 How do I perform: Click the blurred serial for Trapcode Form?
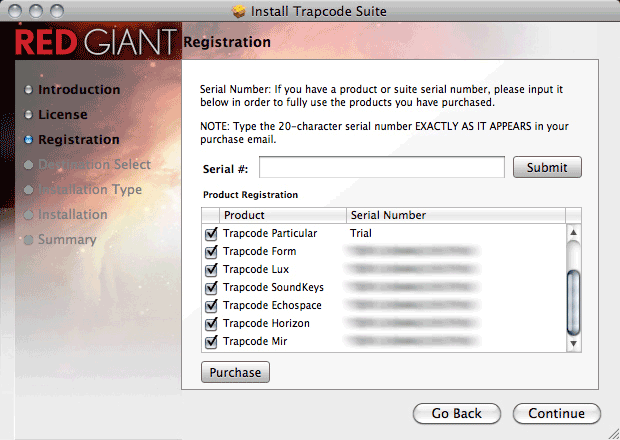(x=412, y=251)
